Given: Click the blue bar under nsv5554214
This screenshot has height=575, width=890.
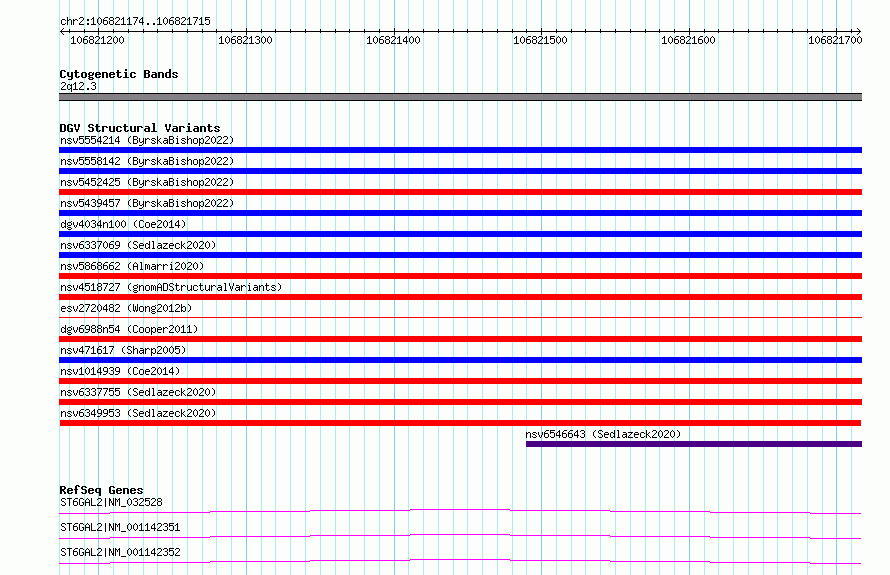Looking at the screenshot, I should (x=460, y=150).
